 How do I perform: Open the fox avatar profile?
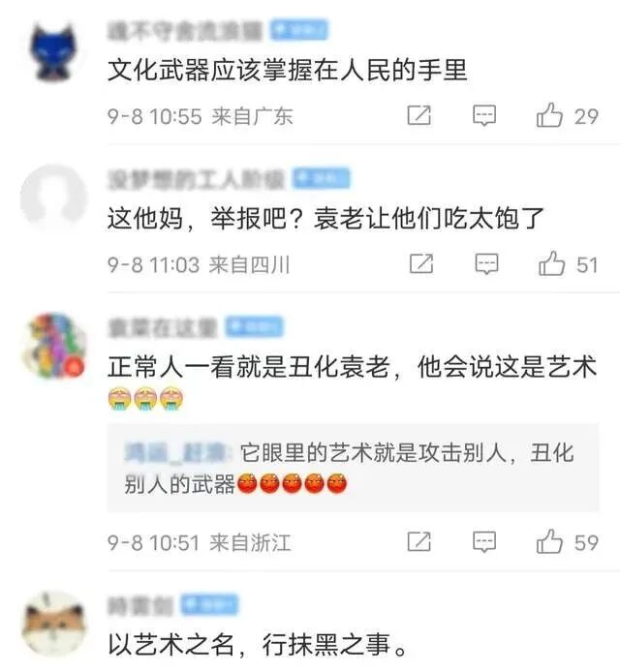pyautogui.click(x=54, y=624)
